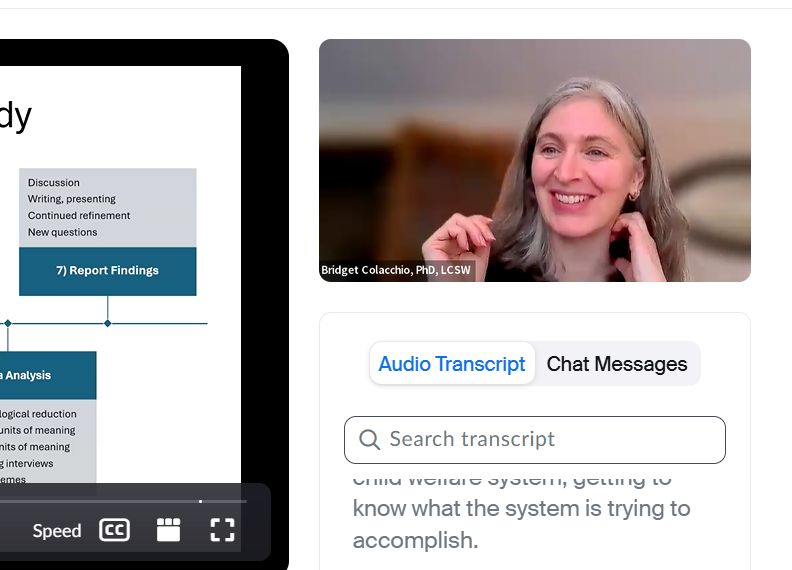Click the 'a Analysis' blue box on the slide
792x570 pixels.
(x=48, y=375)
